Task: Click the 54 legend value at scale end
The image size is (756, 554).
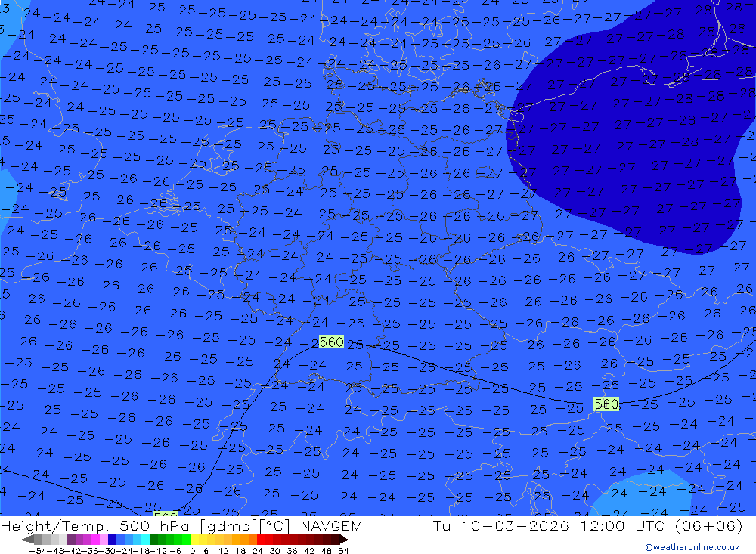Action: click(x=343, y=551)
